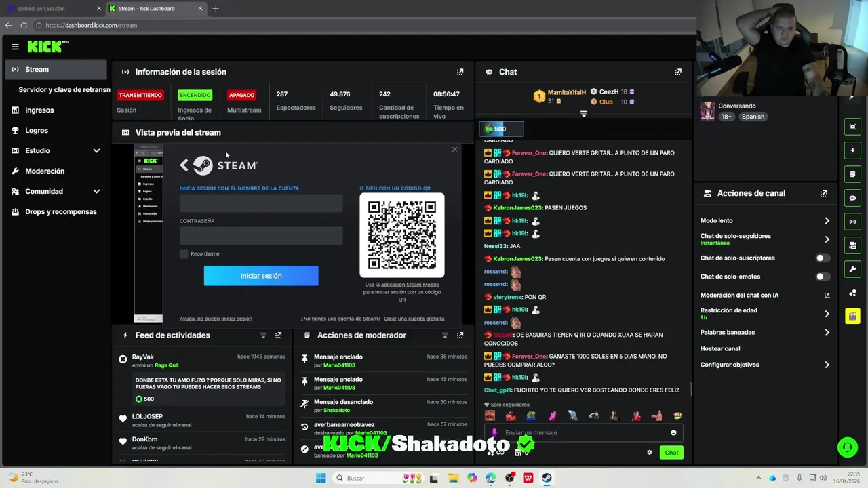Click the Enviar un mensaje chat input
This screenshot has width=868, height=488.
pyautogui.click(x=583, y=433)
